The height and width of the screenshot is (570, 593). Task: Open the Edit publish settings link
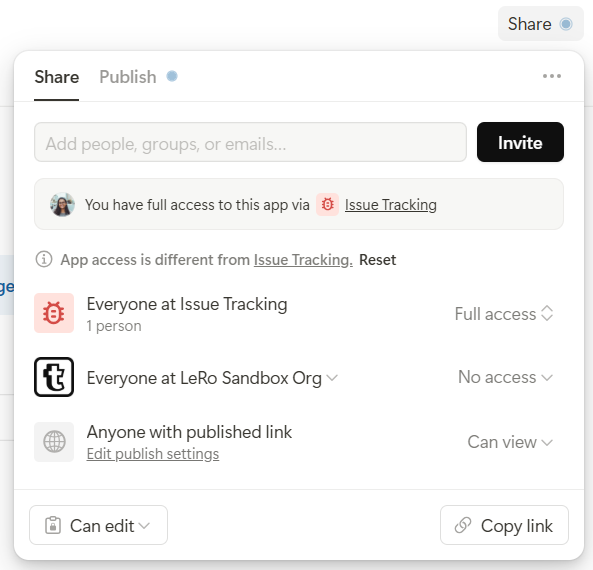(153, 454)
